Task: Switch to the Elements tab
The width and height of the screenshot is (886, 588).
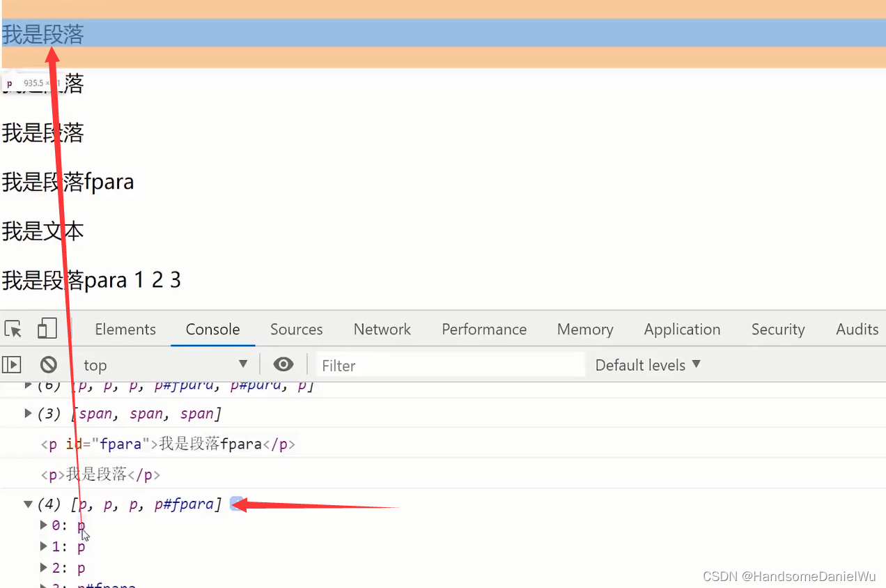Action: tap(125, 330)
